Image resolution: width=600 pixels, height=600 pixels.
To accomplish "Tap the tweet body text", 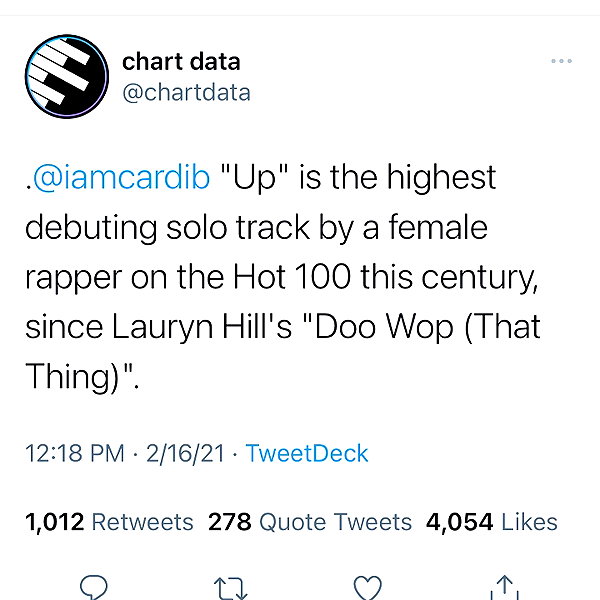I will click(283, 276).
